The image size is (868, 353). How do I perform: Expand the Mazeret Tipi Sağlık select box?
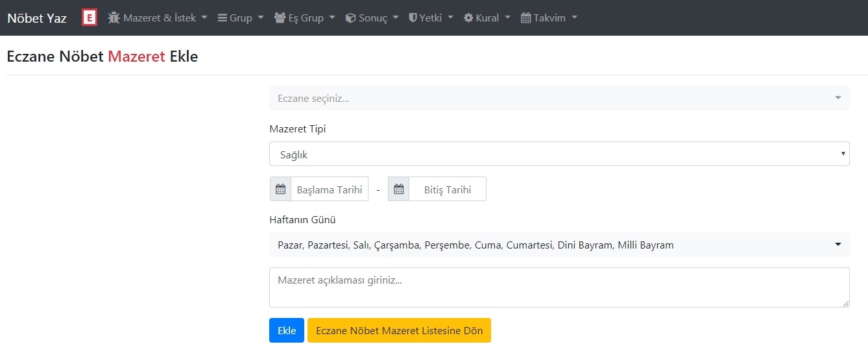(x=559, y=154)
